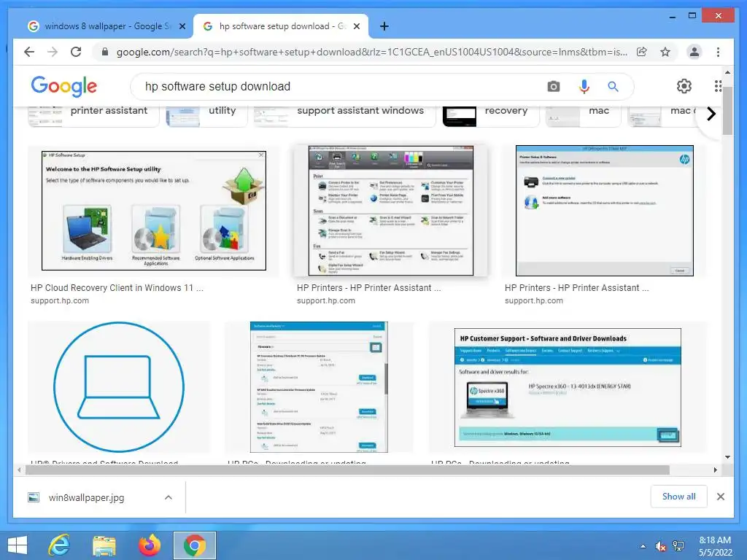Image resolution: width=747 pixels, height=560 pixels.
Task: Click the address bar URL
Action: tap(371, 52)
